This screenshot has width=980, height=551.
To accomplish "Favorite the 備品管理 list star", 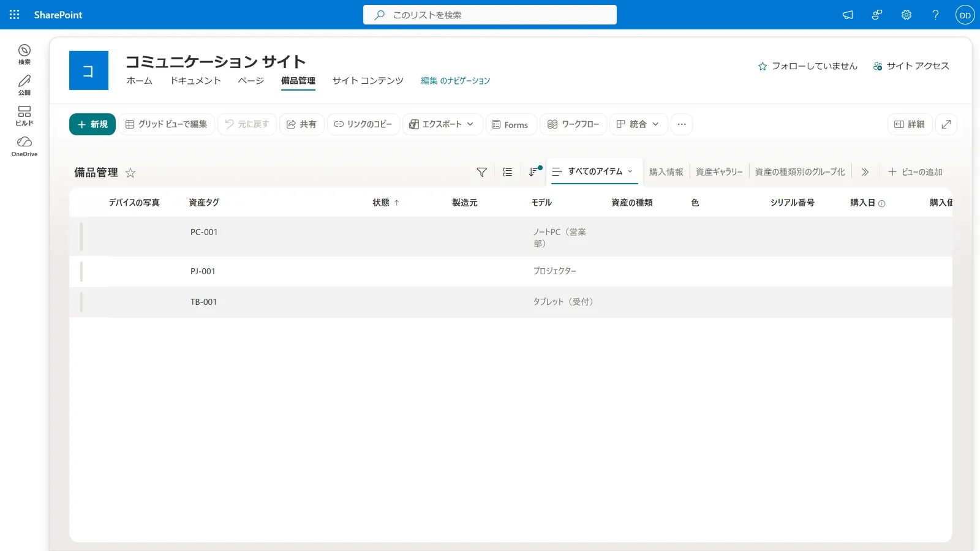I will (x=130, y=173).
